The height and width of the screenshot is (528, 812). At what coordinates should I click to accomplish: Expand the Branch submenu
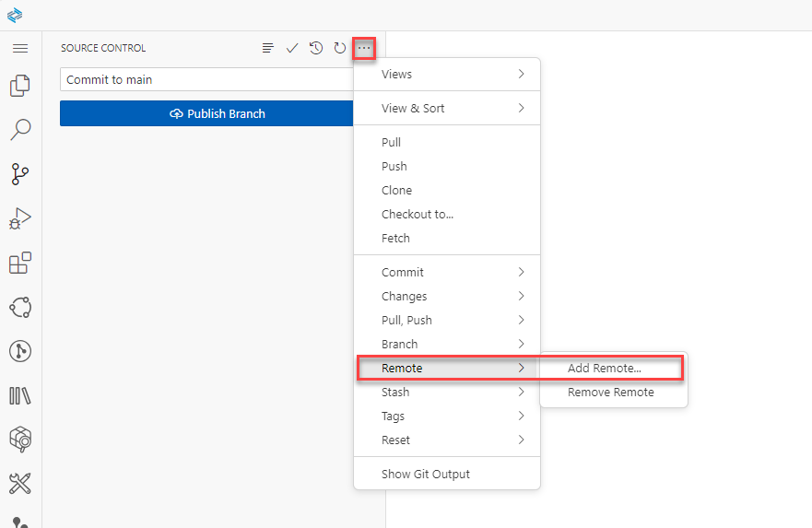(447, 345)
